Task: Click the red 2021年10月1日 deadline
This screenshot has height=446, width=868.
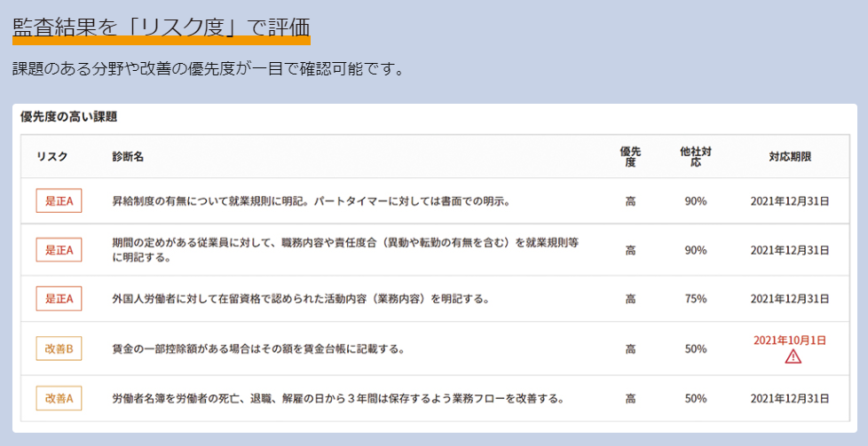Action: coord(790,340)
